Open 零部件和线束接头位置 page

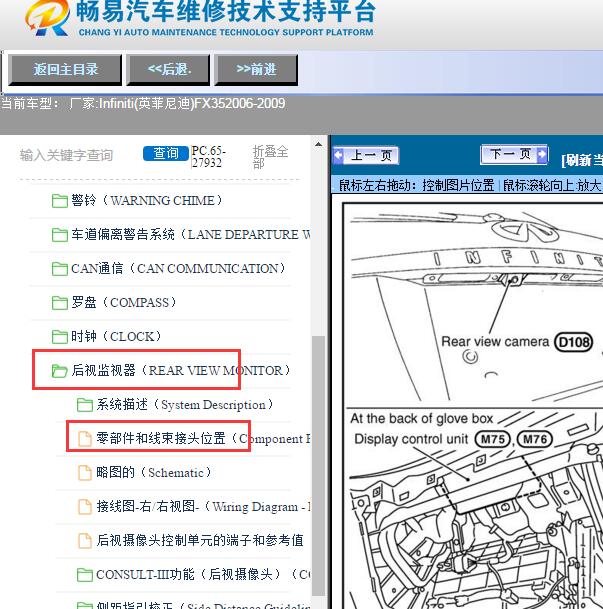203,439
